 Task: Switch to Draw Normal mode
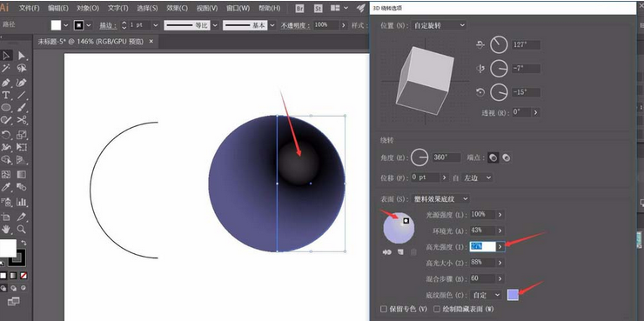click(x=3, y=288)
